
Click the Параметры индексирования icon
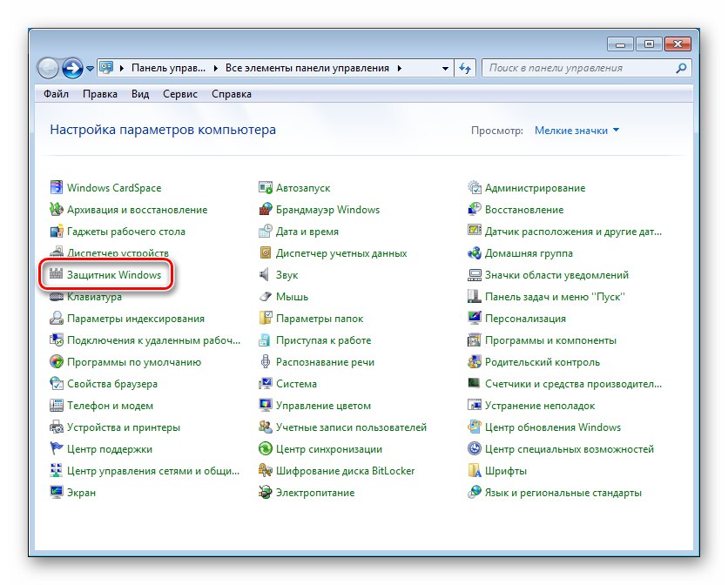click(x=57, y=318)
